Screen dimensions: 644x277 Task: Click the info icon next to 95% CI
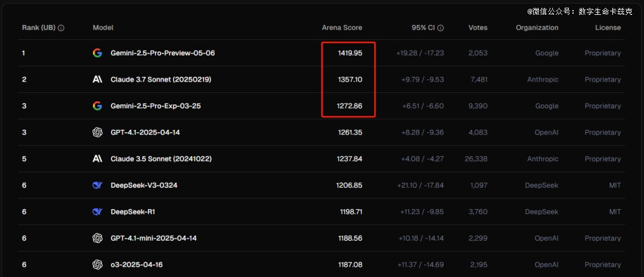coord(441,28)
